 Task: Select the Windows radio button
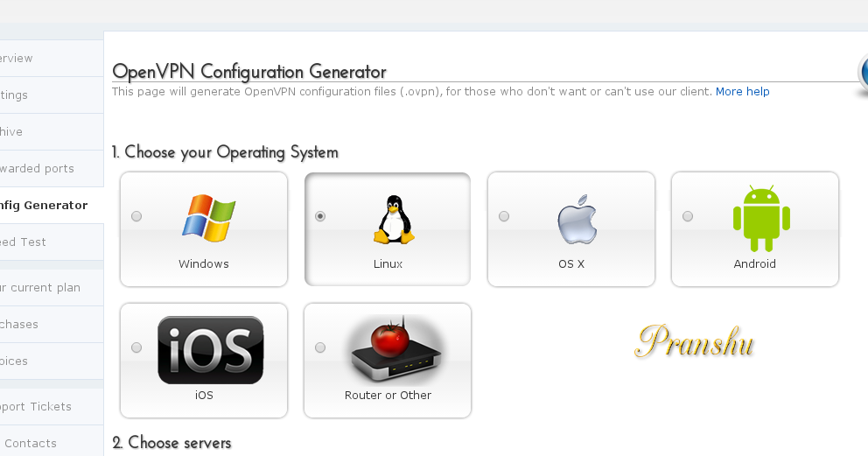pyautogui.click(x=136, y=216)
